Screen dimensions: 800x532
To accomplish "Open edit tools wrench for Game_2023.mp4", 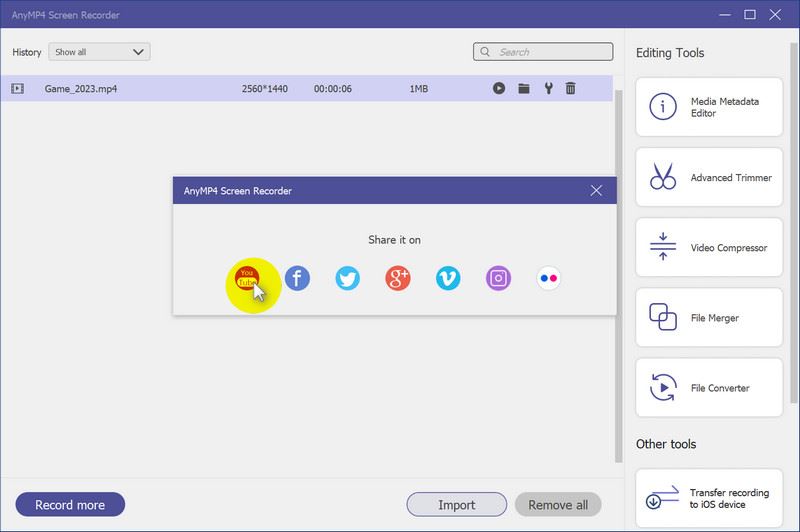I will [548, 88].
